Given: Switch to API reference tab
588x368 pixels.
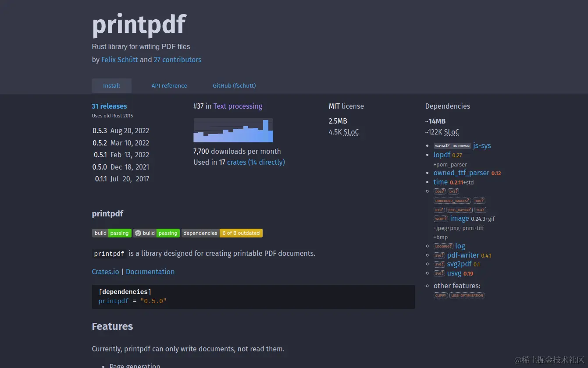Looking at the screenshot, I should pyautogui.click(x=169, y=85).
